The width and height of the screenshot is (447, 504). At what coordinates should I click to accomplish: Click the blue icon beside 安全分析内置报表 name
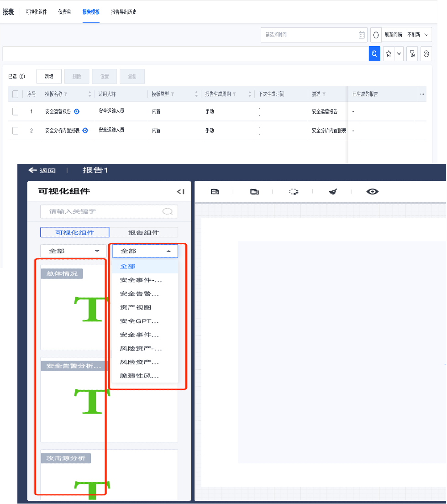(x=85, y=131)
